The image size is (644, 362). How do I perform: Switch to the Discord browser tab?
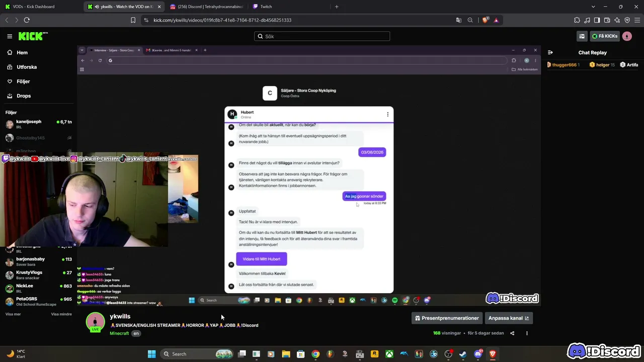(206, 7)
